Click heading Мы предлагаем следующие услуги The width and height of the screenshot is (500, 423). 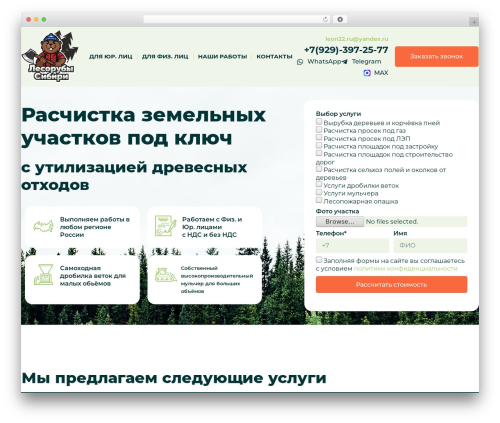174,378
